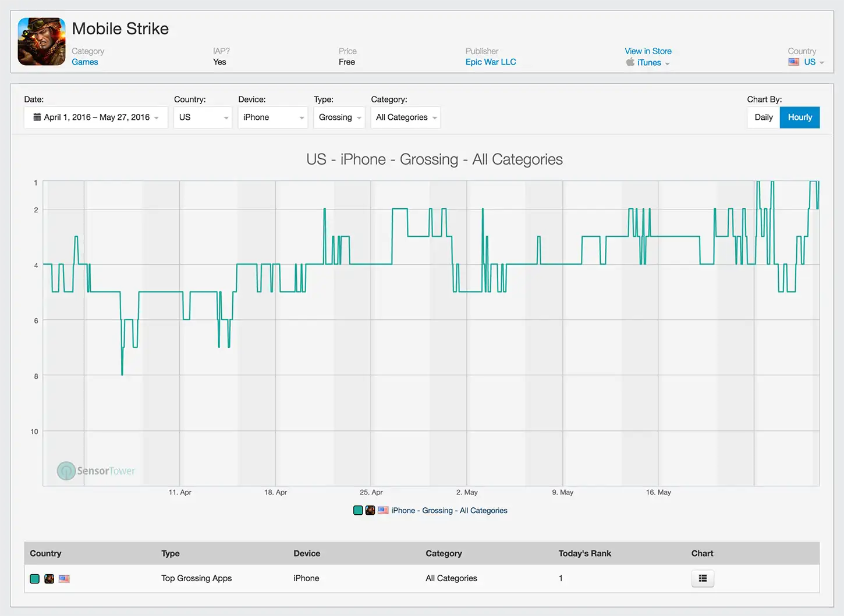Screen dimensions: 844x616
Task: Click the app icon in chart legend
Action: (370, 511)
